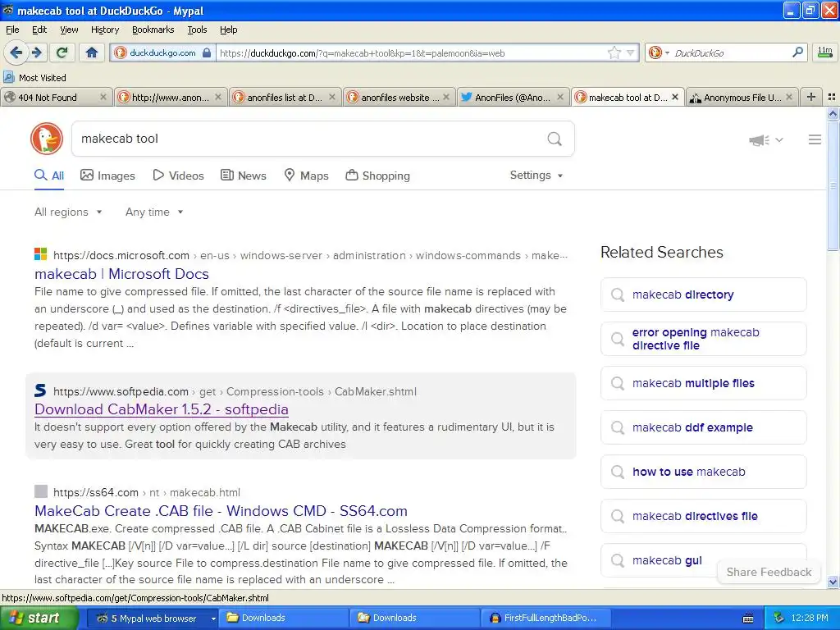
Task: Close the anonfiles list tab
Action: coord(332,97)
